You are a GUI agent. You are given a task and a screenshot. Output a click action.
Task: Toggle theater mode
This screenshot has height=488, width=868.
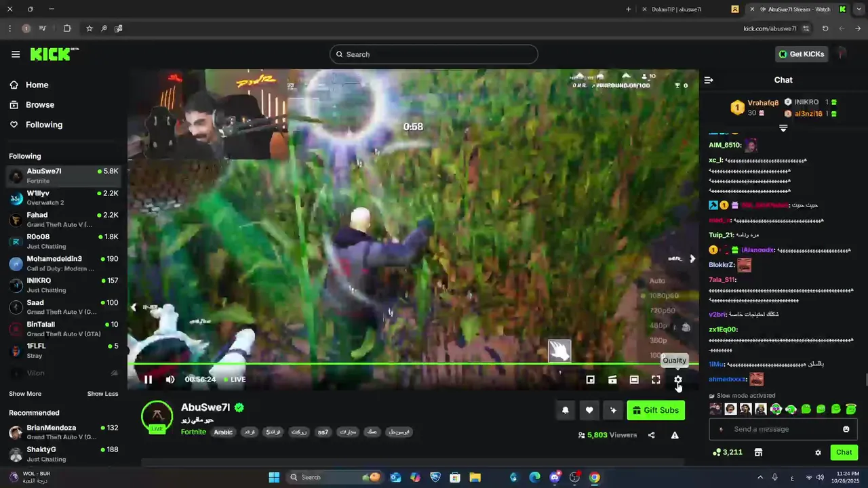[x=634, y=380]
